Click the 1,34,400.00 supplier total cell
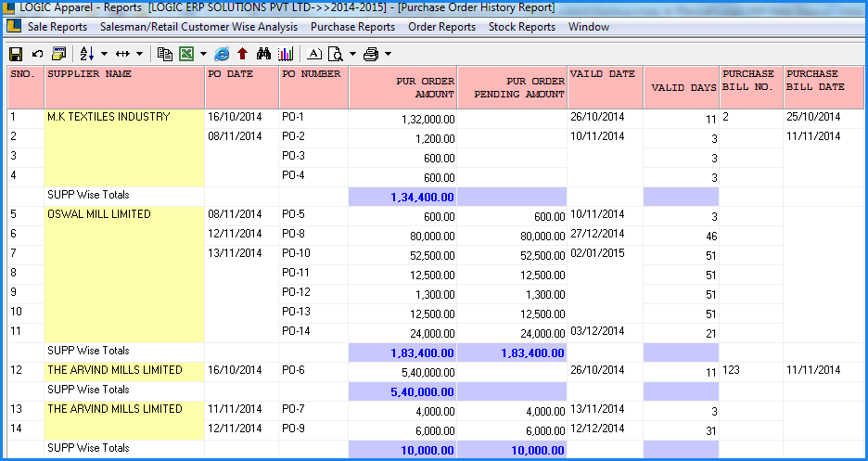This screenshot has height=461, width=868. (403, 197)
